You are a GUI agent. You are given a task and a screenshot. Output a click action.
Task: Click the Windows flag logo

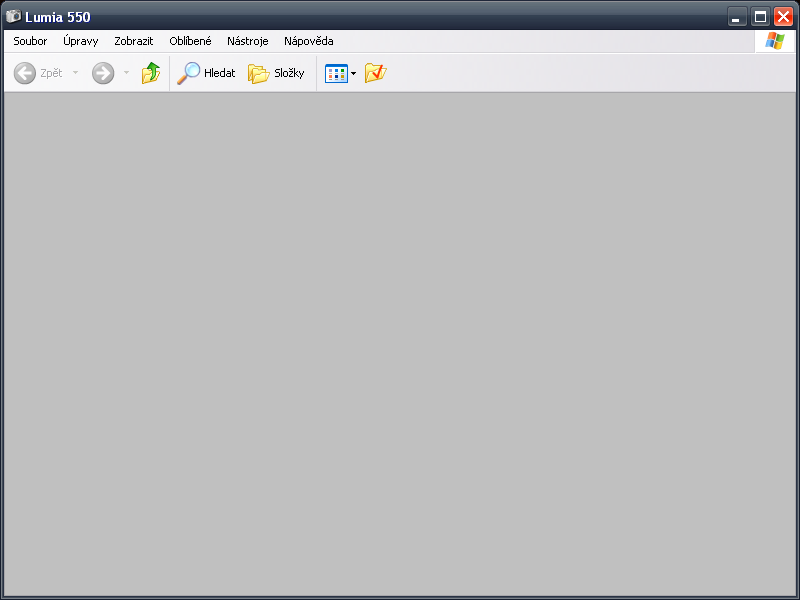click(774, 41)
